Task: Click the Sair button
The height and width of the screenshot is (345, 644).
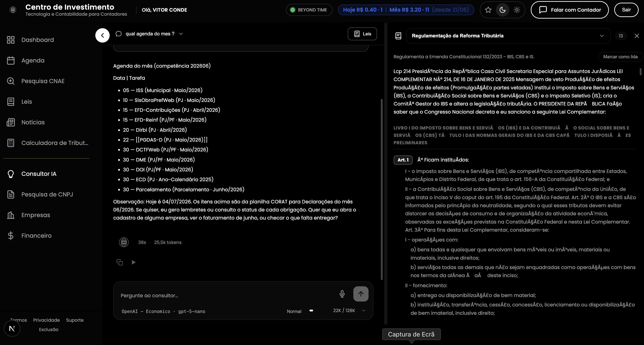Action: 626,10
